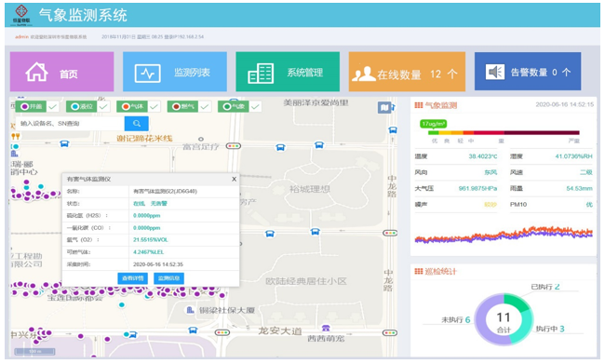Click the grid icon beside 巡检统计 title
The width and height of the screenshot is (605, 364).
pos(419,271)
